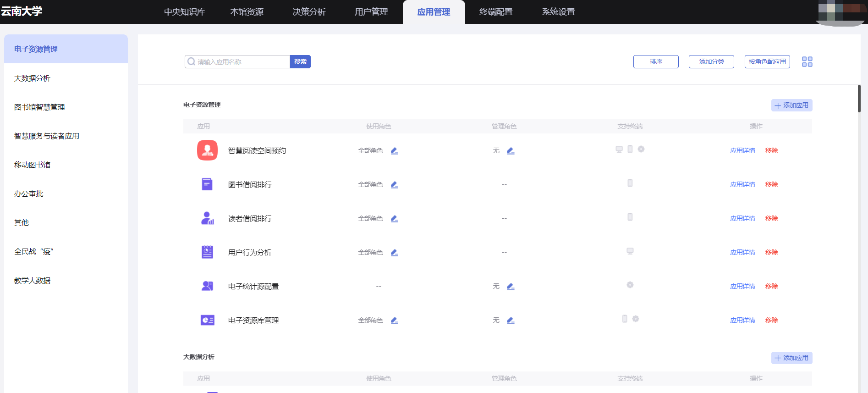868x393 pixels.
Task: Edit usage role for 用户行为分析
Action: [x=394, y=253]
